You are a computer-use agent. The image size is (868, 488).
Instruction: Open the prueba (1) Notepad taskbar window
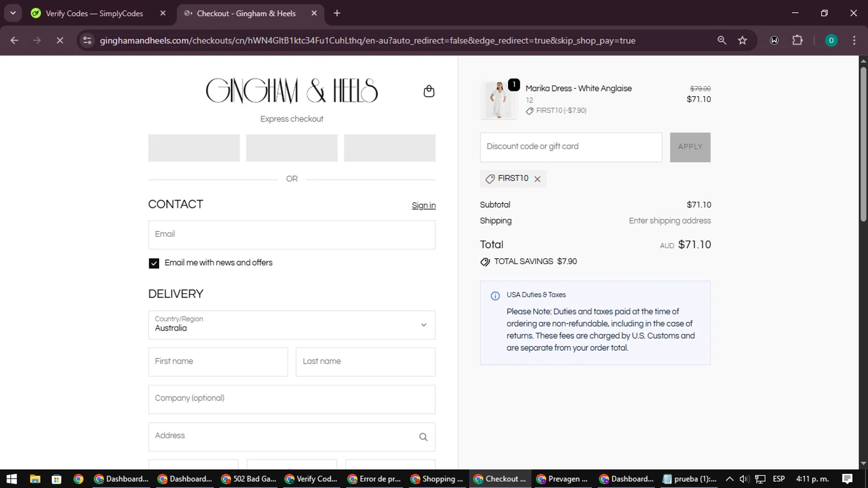tap(690, 479)
